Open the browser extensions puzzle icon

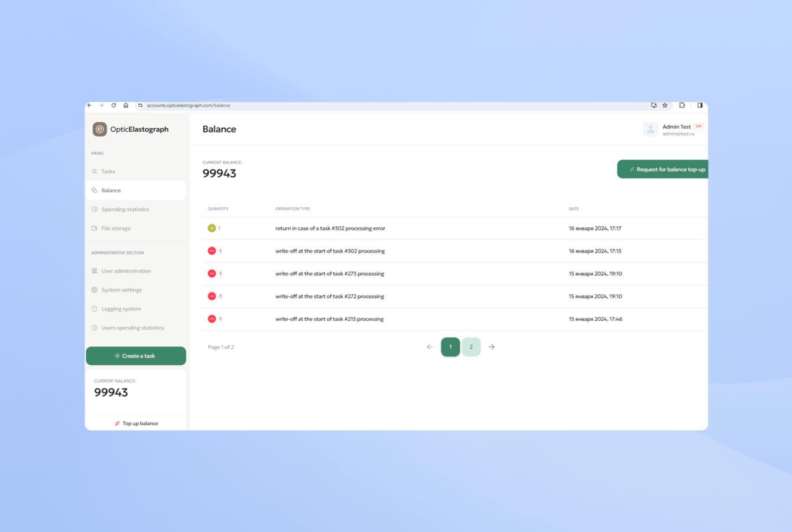click(x=682, y=105)
